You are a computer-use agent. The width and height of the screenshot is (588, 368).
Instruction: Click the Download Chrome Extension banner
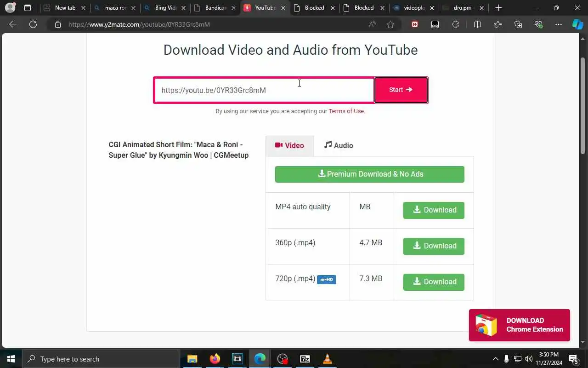pyautogui.click(x=520, y=325)
